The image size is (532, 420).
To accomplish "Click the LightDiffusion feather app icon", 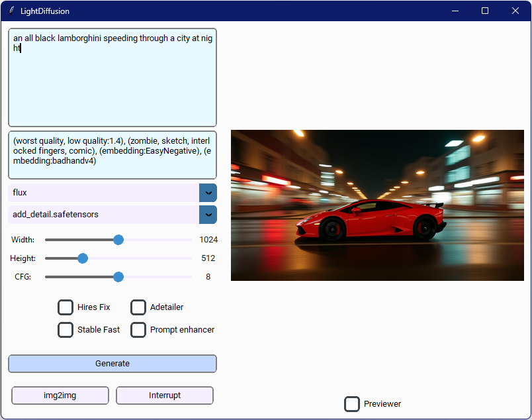I will pos(12,11).
